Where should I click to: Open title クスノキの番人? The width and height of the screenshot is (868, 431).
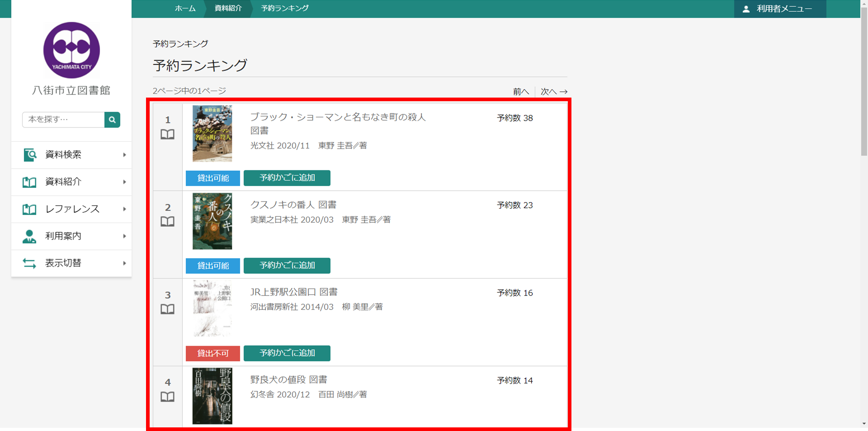283,205
